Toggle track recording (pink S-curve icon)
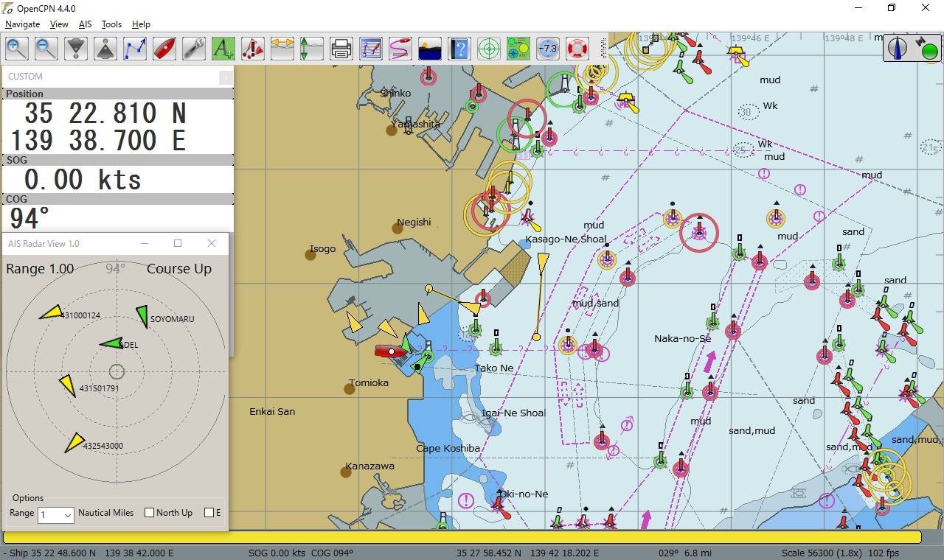The width and height of the screenshot is (944, 560). pos(400,49)
